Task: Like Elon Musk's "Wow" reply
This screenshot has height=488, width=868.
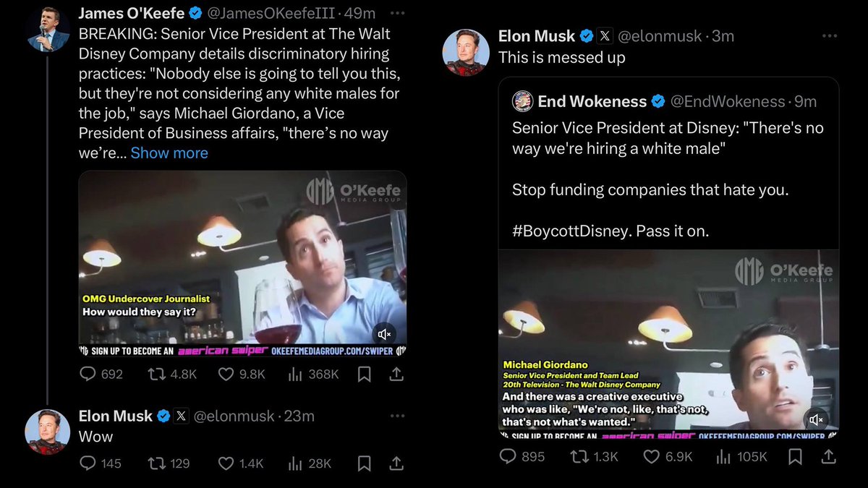Action: [x=226, y=463]
